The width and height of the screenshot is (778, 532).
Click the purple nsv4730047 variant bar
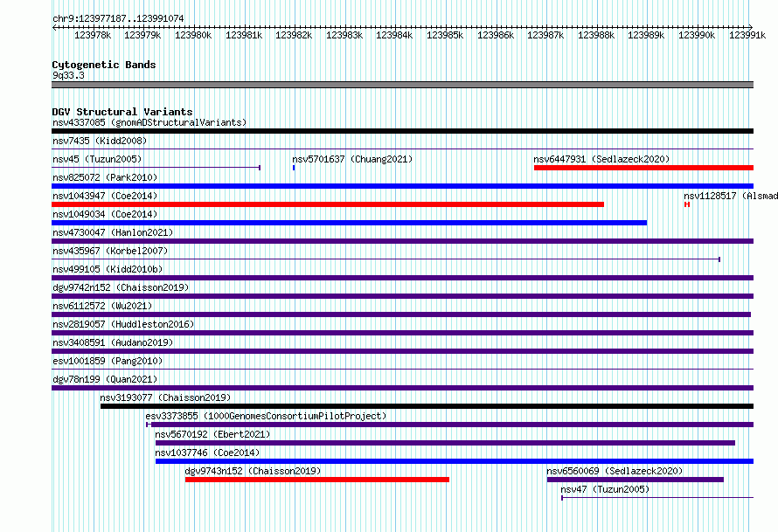point(402,241)
